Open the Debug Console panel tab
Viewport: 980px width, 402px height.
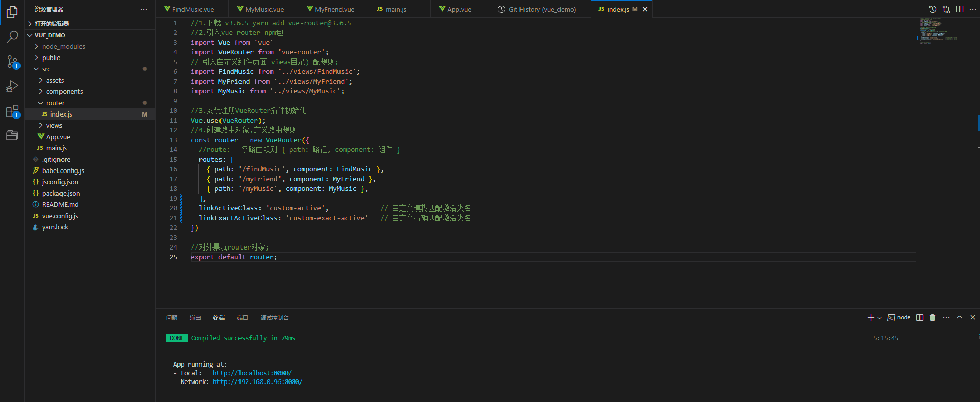coord(274,318)
